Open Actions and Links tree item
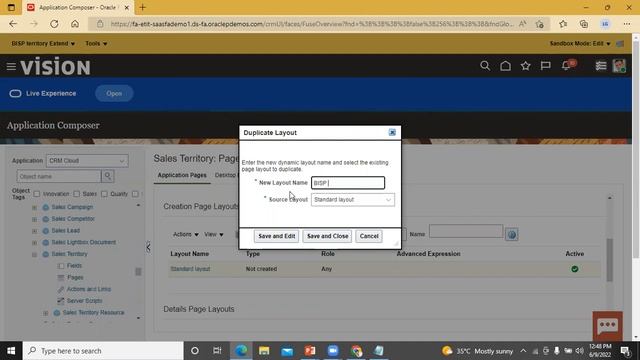 pyautogui.click(x=89, y=289)
